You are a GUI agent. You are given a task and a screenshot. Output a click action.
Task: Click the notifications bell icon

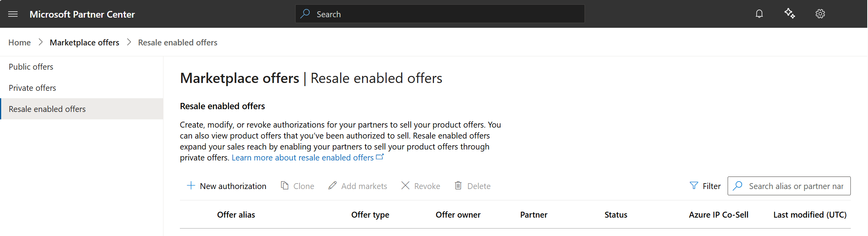click(759, 14)
